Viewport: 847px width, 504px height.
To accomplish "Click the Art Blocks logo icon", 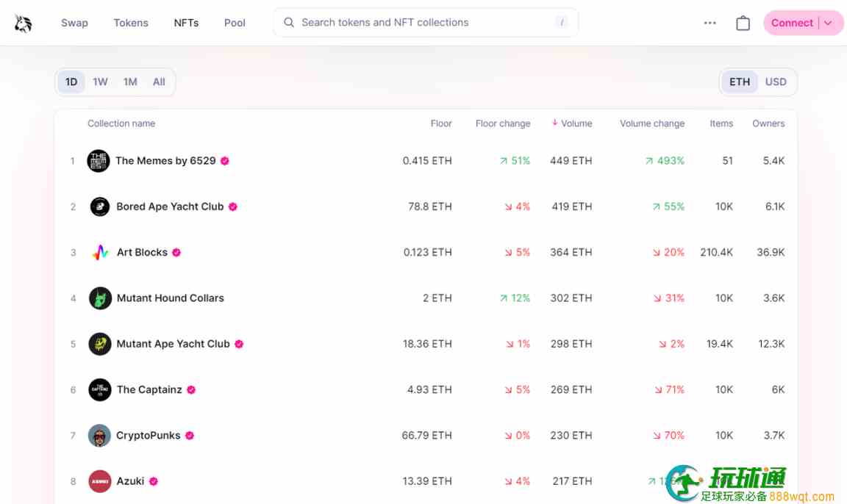I will point(100,252).
